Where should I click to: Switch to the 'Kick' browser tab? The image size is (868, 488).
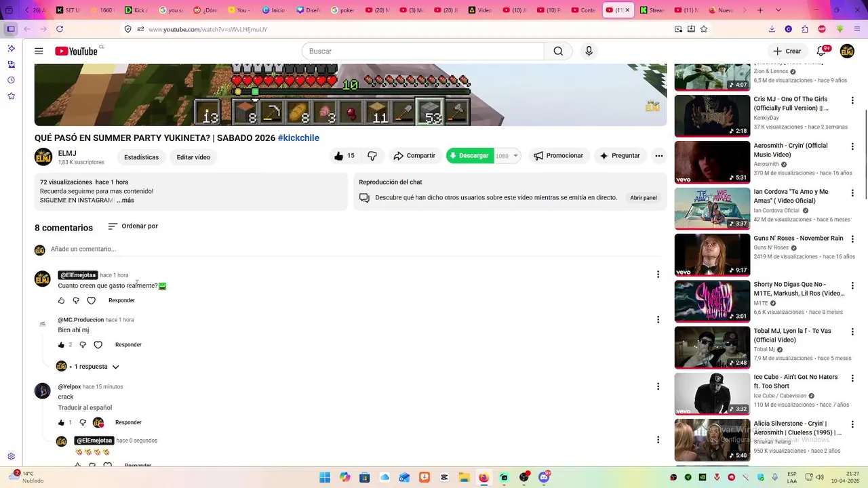coord(137,10)
